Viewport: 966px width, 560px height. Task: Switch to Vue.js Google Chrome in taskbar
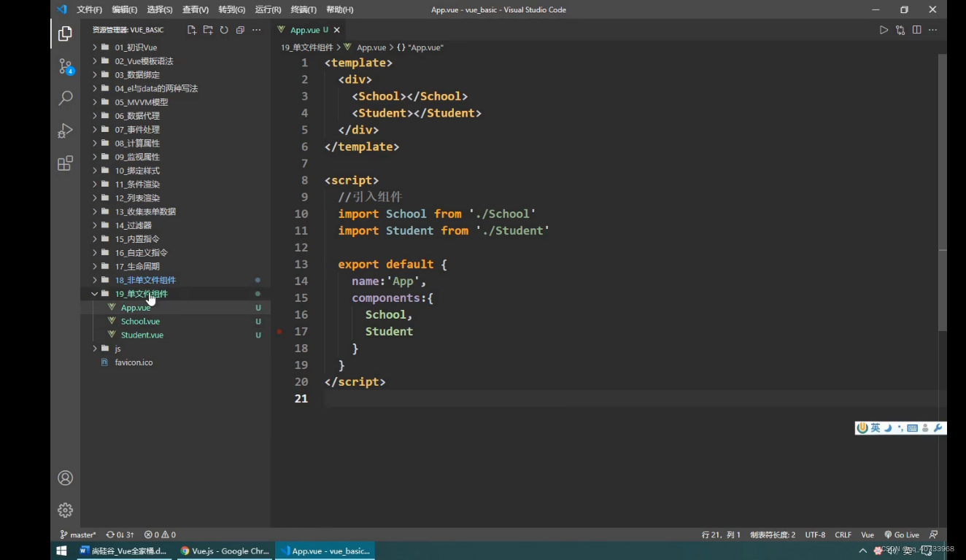click(225, 551)
